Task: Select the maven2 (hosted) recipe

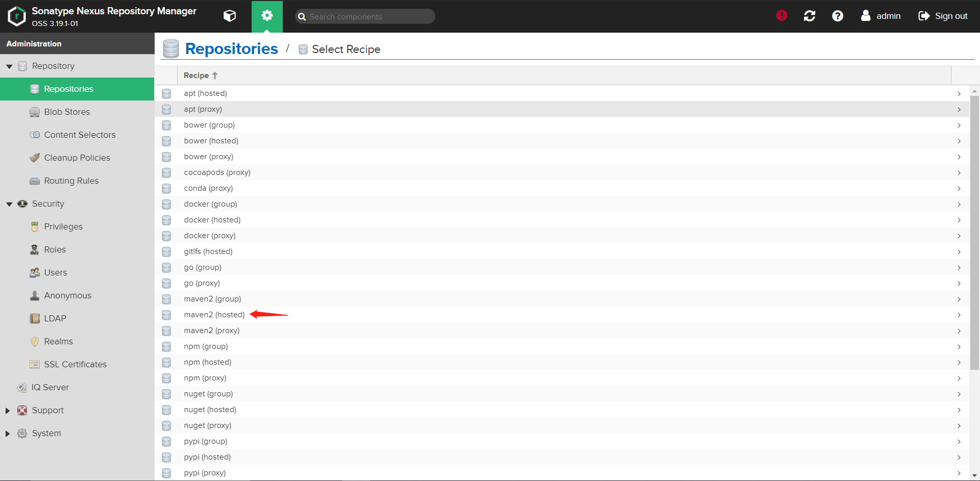Action: tap(562, 315)
